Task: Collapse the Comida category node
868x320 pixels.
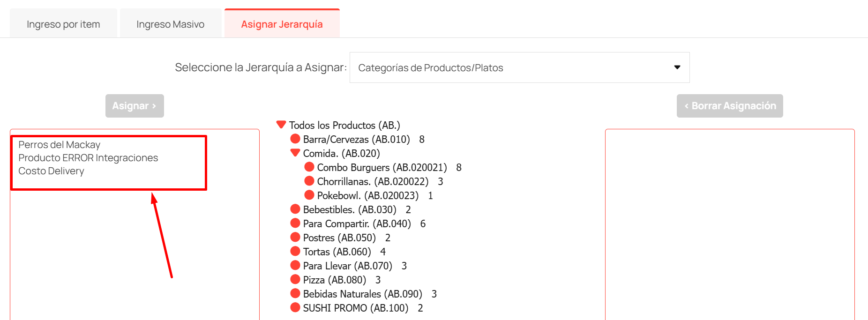Action: (x=295, y=152)
